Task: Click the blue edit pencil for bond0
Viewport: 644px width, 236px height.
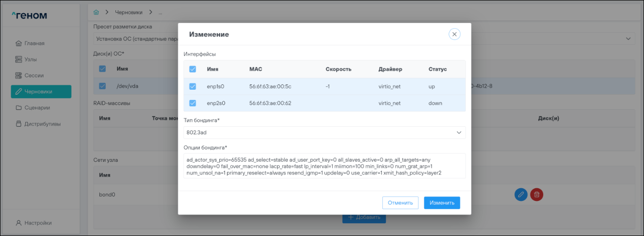Action: 521,195
